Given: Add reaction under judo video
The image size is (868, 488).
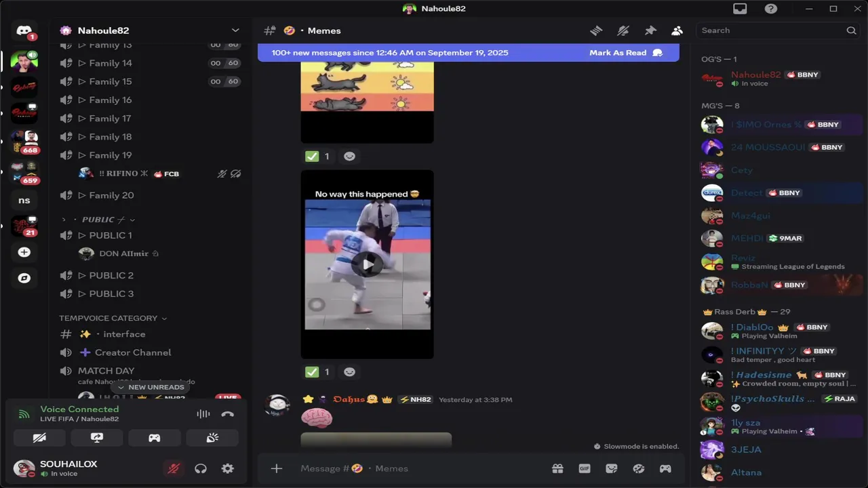Looking at the screenshot, I should (x=349, y=372).
